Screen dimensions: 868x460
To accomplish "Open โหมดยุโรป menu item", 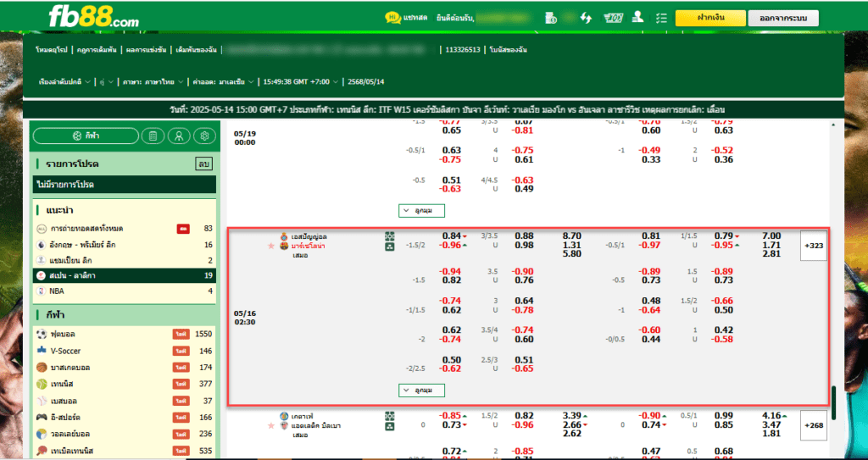I will [x=51, y=50].
